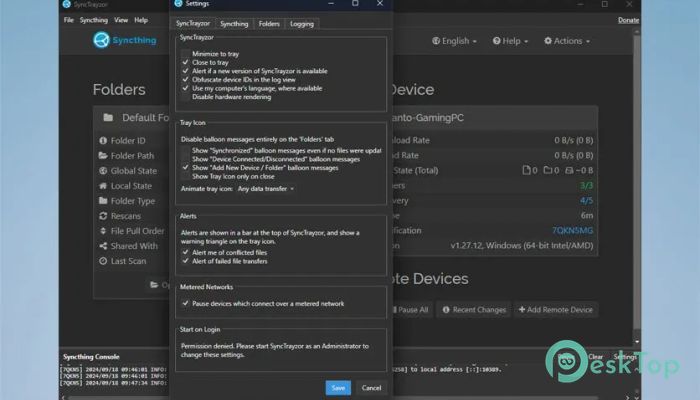Image resolution: width=700 pixels, height=400 pixels.
Task: Click the Default Folder folder icon
Action: click(108, 117)
